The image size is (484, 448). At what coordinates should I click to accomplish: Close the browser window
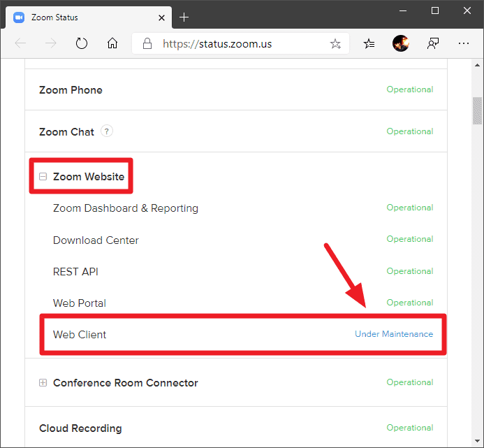coord(467,10)
